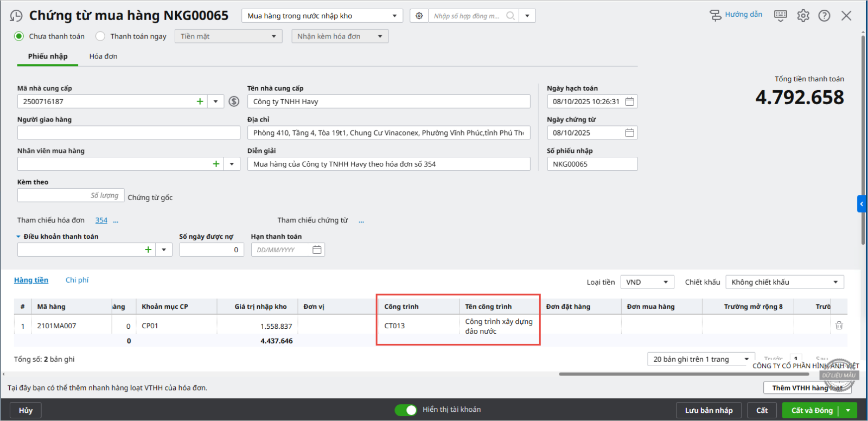Open the keyboard shortcuts icon
The height and width of the screenshot is (421, 868).
pos(780,15)
